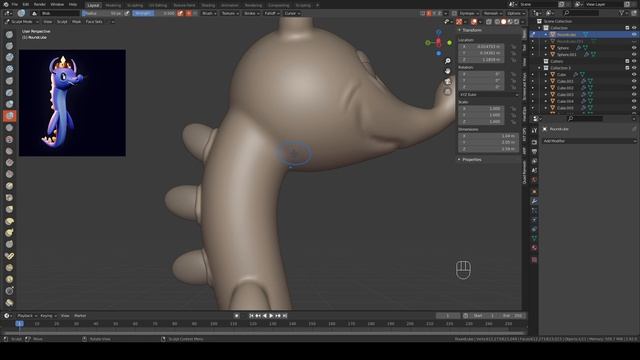Toggle viewport gizmo display
The image size is (640, 360).
coord(459,22)
